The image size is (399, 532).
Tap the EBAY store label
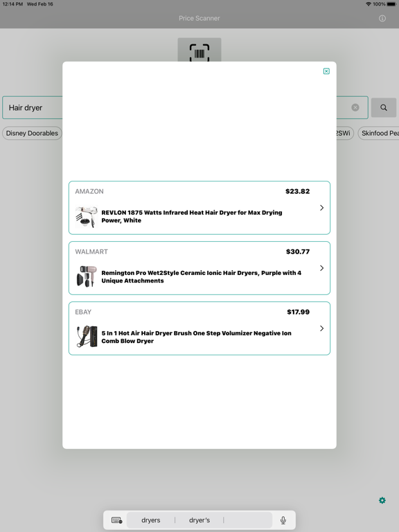(x=83, y=312)
